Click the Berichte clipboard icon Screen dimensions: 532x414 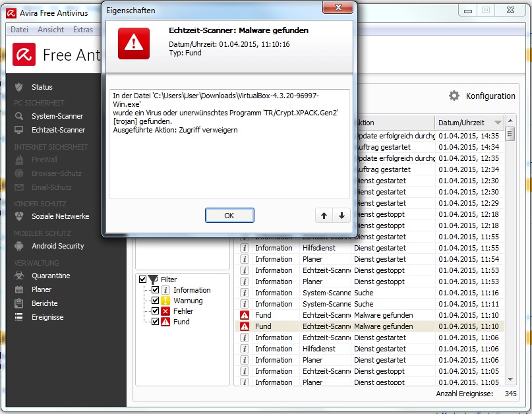19,303
